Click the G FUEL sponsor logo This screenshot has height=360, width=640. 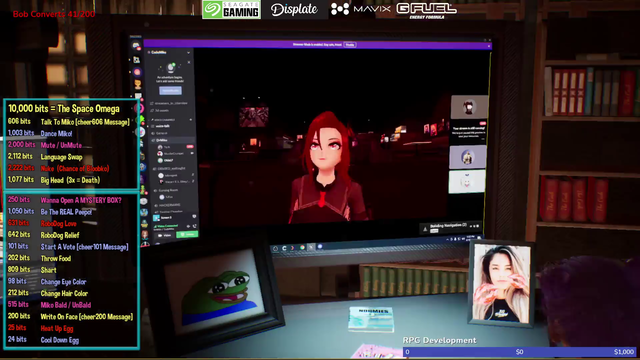tap(427, 10)
